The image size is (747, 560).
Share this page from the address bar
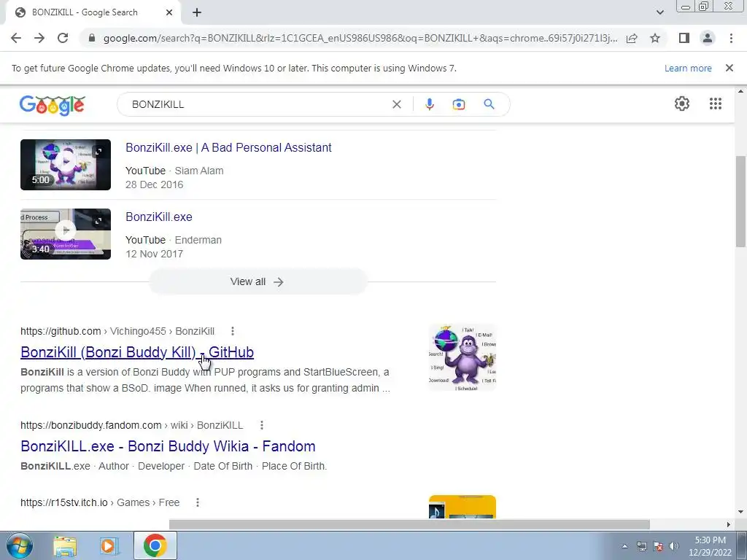(632, 38)
